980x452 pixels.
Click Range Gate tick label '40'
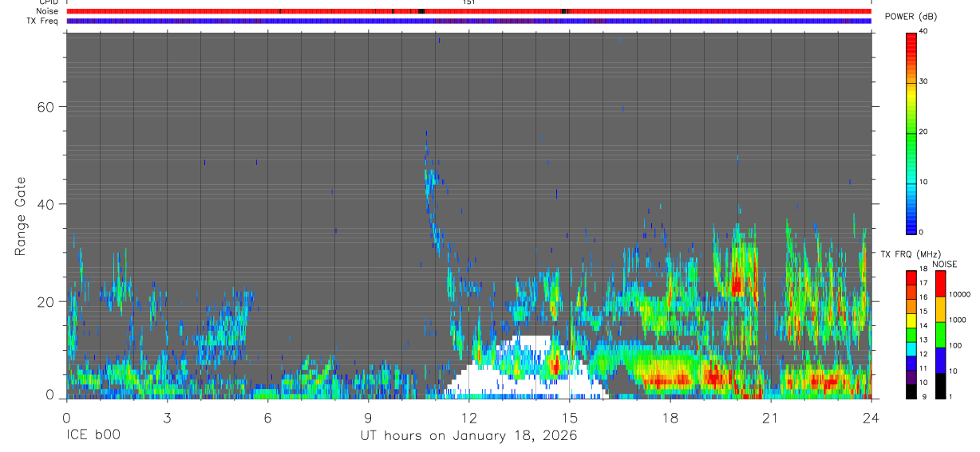coord(45,204)
